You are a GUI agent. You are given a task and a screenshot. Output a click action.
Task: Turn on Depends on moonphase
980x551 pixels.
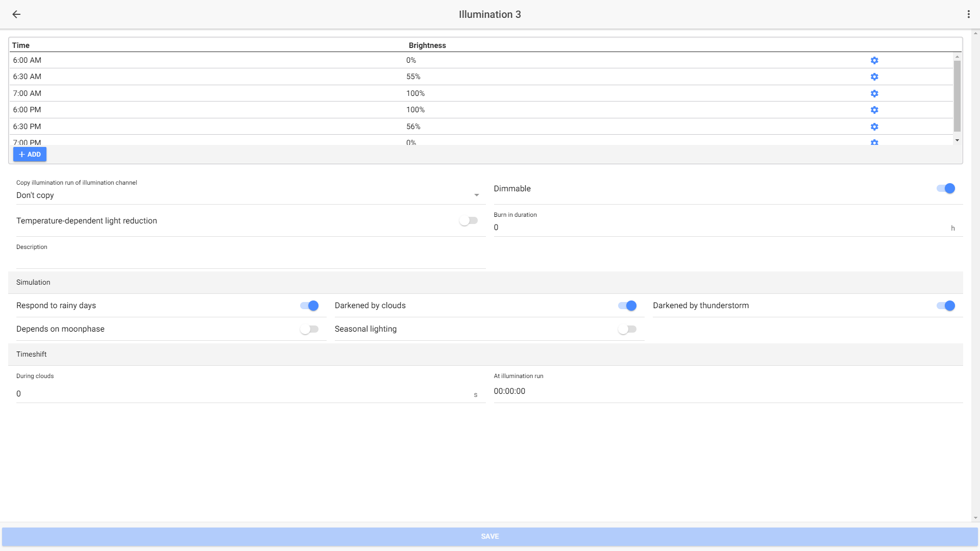point(309,329)
